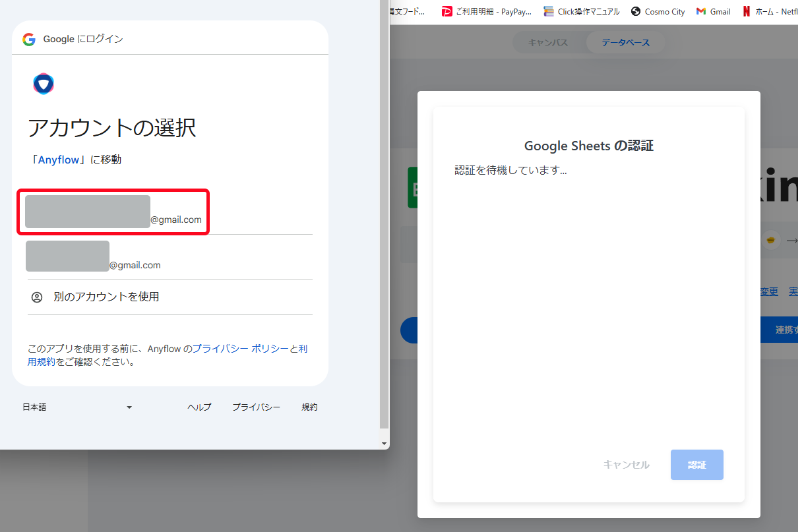Viewport: 804px width, 532px height.
Task: Click the 変更 link on the Anyflow page
Action: pos(769,291)
